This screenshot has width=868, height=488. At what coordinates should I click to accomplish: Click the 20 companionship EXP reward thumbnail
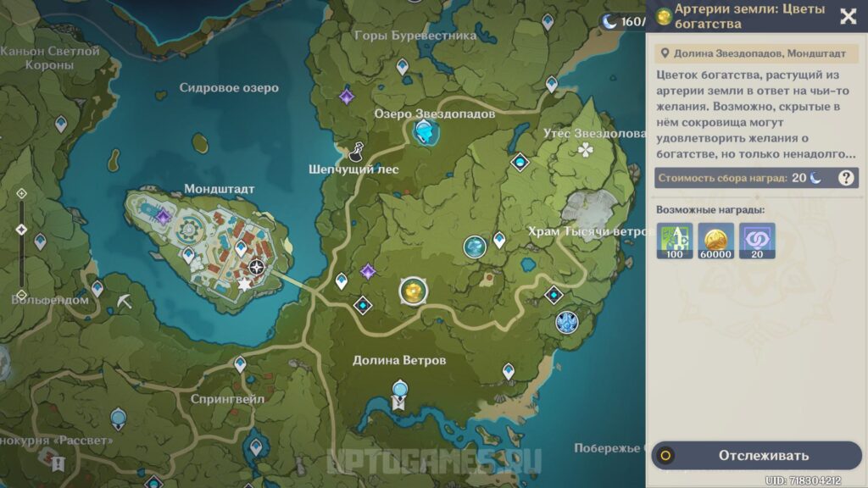757,241
